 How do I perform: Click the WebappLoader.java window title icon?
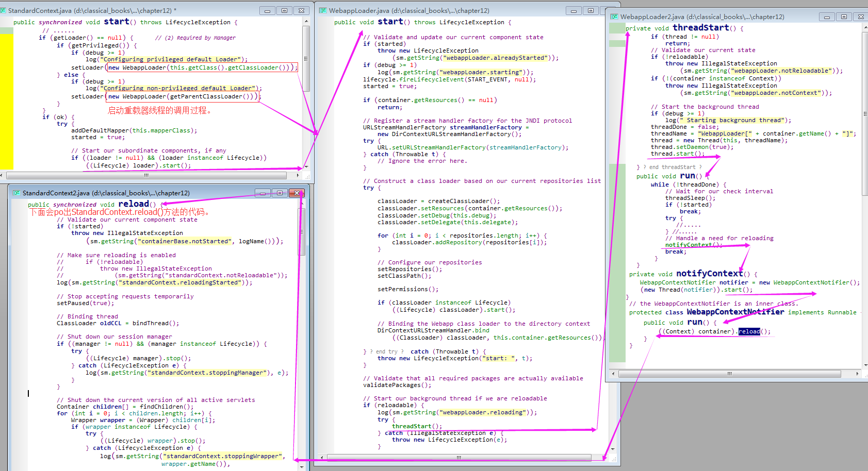pos(323,10)
